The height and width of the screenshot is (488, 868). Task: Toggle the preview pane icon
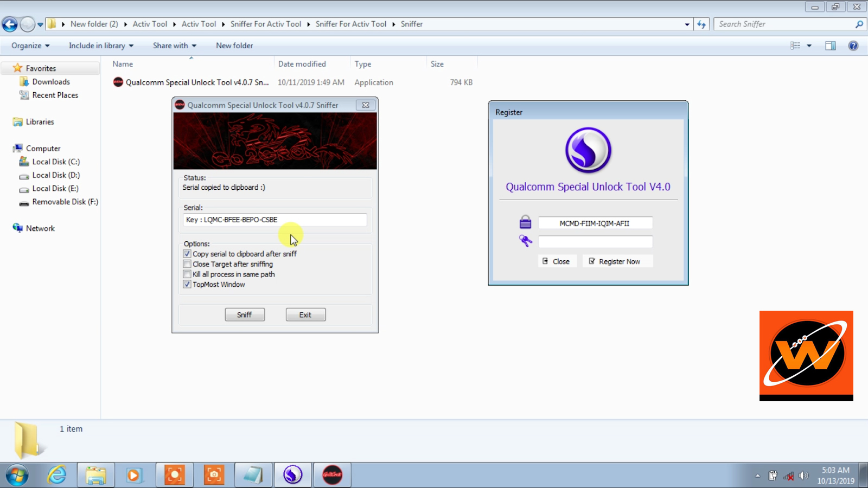pos(830,46)
